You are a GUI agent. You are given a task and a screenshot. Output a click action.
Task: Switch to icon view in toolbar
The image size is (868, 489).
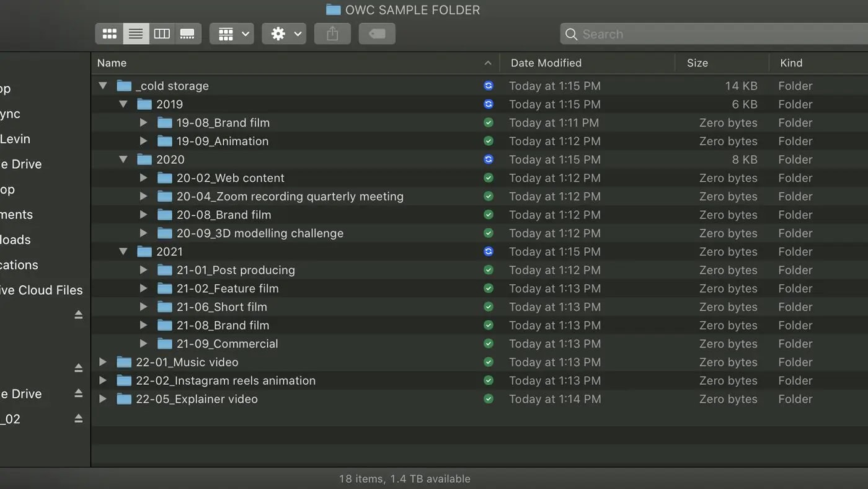(x=109, y=34)
